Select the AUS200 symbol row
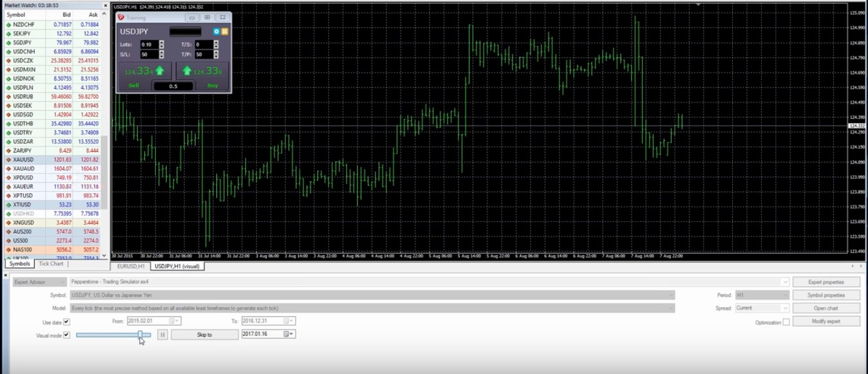 [52, 232]
